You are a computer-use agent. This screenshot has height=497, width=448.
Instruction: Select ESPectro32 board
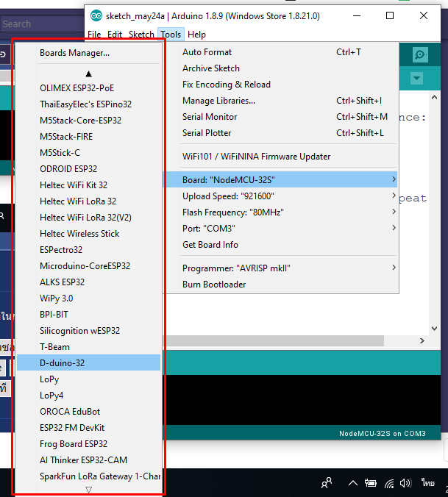89,249
